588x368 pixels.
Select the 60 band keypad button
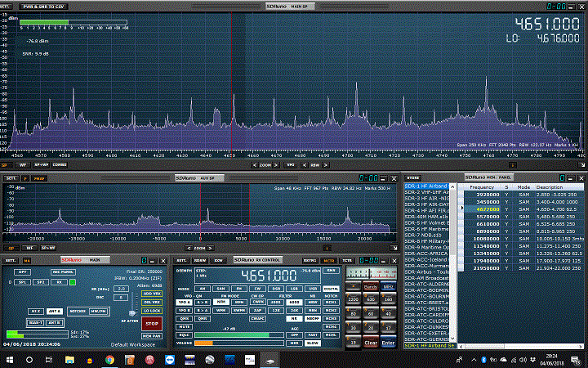point(371,313)
